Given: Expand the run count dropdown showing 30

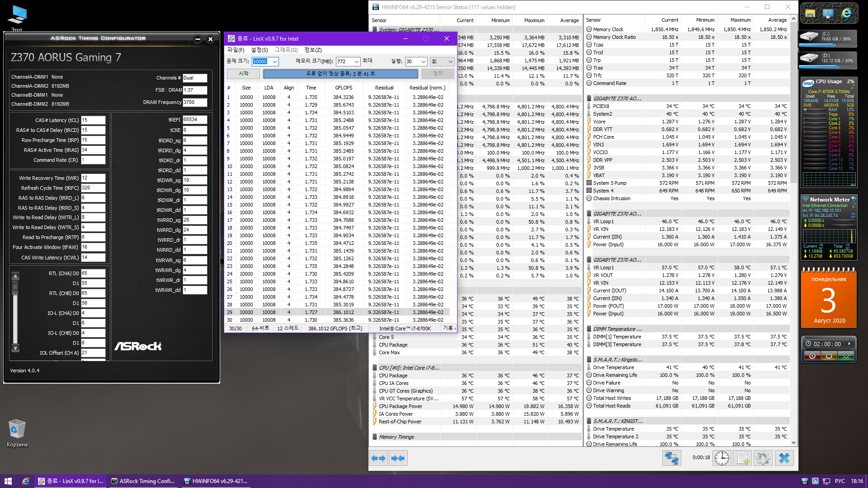Looking at the screenshot, I should pyautogui.click(x=423, y=61).
